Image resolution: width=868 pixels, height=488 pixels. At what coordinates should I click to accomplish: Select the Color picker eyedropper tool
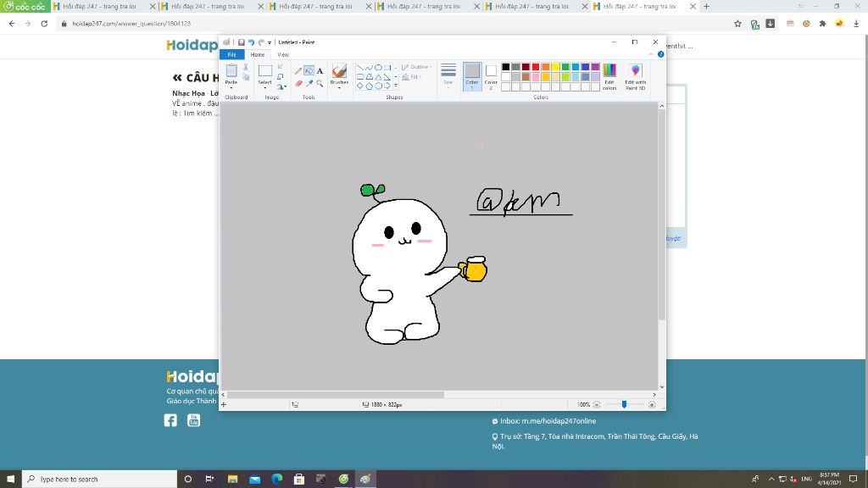pos(309,84)
